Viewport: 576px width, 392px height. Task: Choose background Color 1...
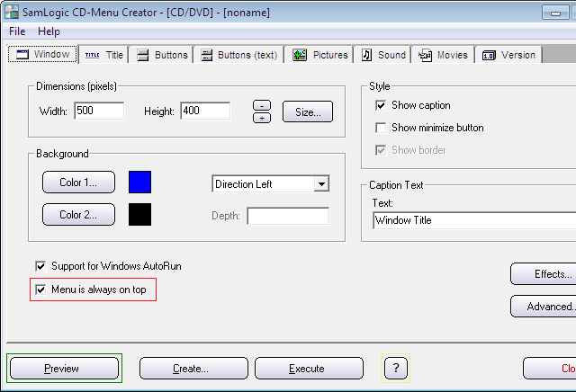tap(78, 182)
